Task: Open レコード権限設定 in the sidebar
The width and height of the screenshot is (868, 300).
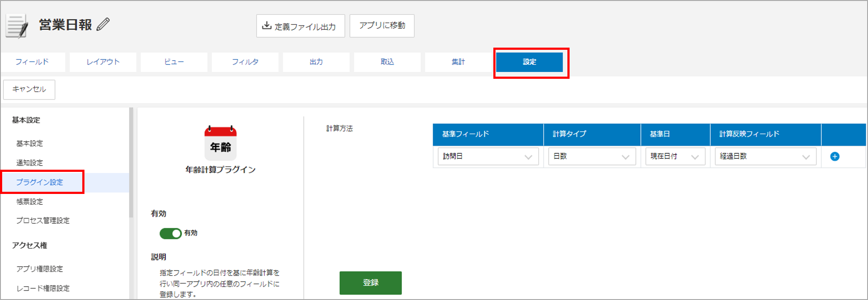Action: coord(43,288)
